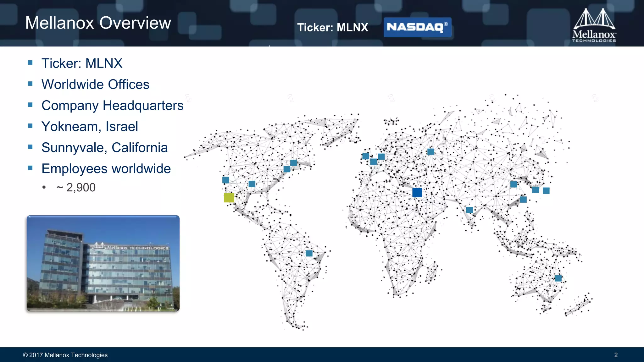
Task: Click the India office map marker
Action: (469, 210)
